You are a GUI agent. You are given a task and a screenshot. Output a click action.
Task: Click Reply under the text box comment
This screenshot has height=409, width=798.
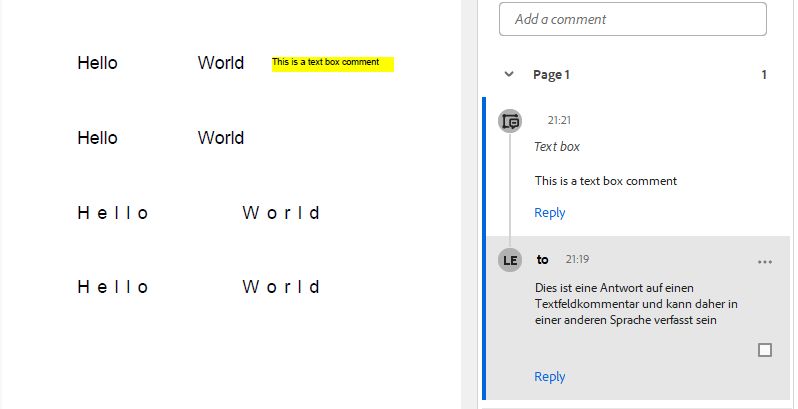[x=550, y=212]
